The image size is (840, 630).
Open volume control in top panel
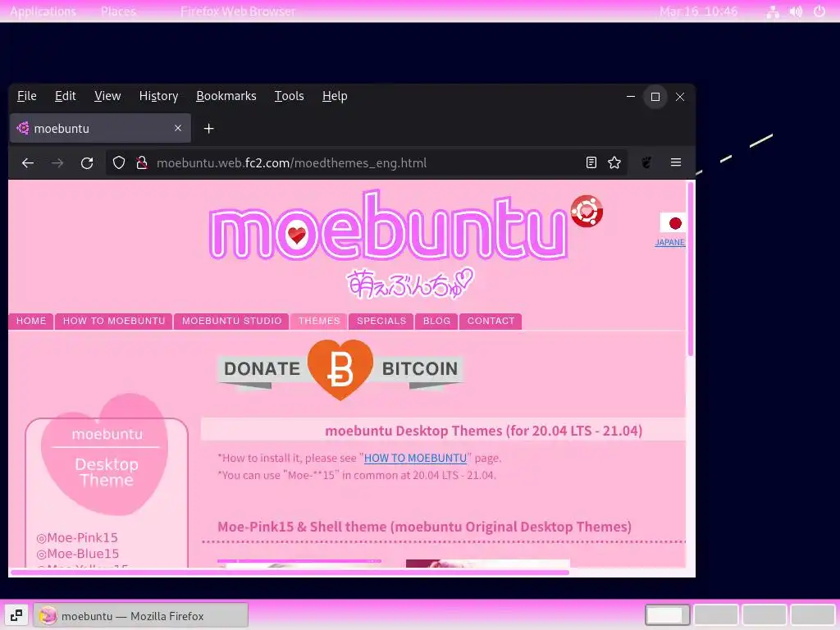pos(796,11)
